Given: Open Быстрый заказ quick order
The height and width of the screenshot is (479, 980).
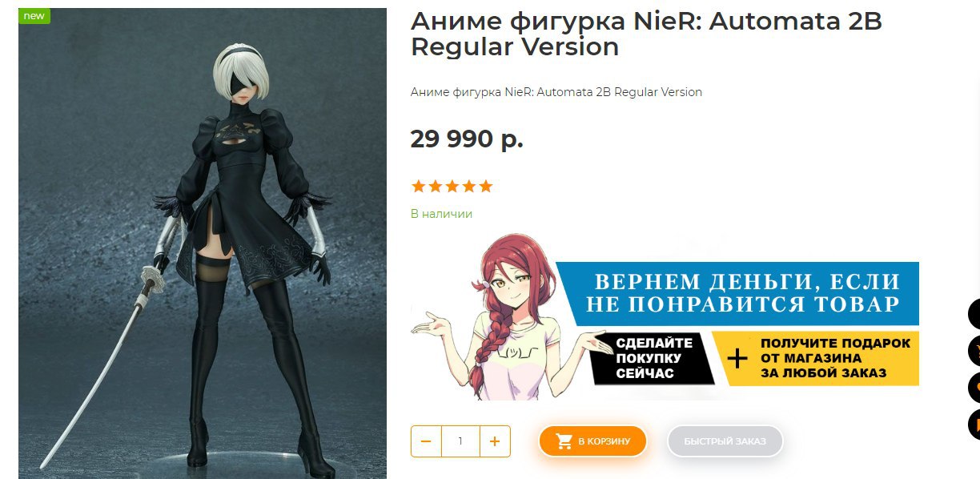Looking at the screenshot, I should (725, 441).
